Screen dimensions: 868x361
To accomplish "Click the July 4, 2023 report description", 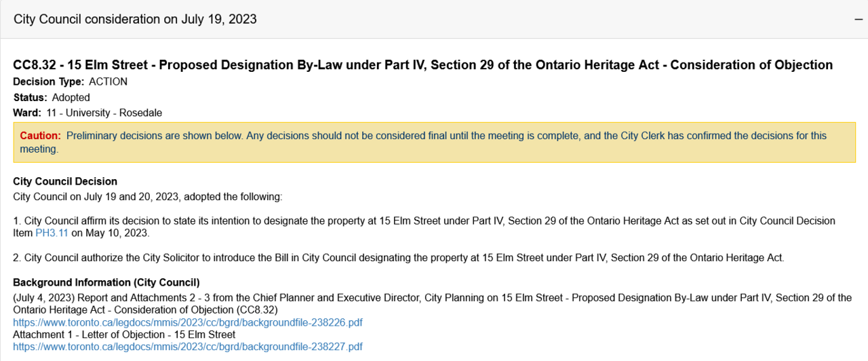I will [432, 298].
